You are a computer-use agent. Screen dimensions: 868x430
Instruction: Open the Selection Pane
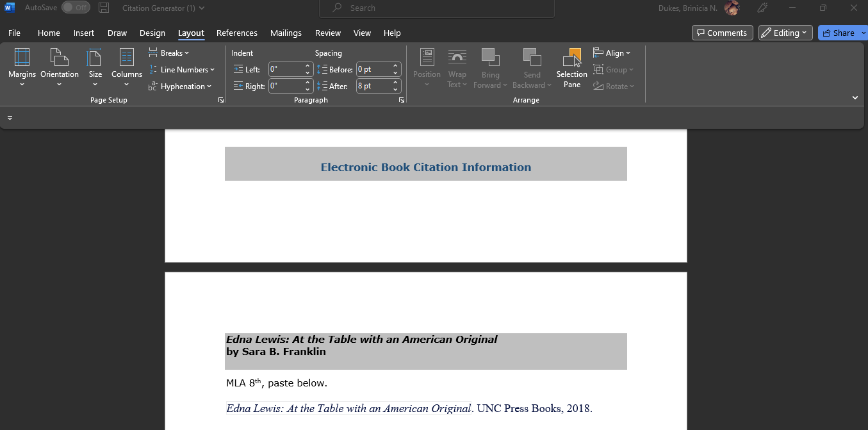(x=571, y=67)
